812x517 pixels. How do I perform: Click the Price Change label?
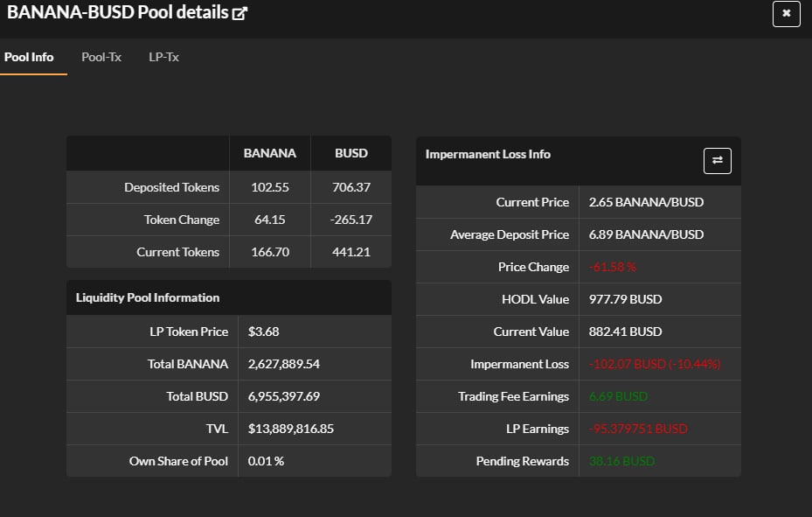coord(533,267)
